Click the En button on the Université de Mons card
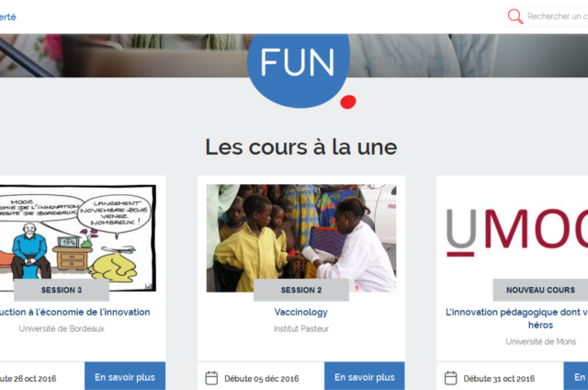Image resolution: width=588 pixels, height=390 pixels. 576,376
